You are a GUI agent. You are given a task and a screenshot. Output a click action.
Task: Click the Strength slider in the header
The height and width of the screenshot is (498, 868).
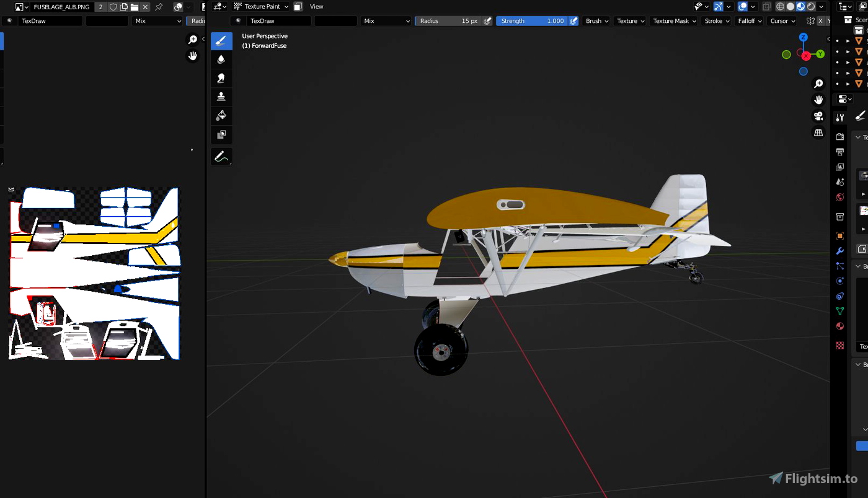point(533,20)
